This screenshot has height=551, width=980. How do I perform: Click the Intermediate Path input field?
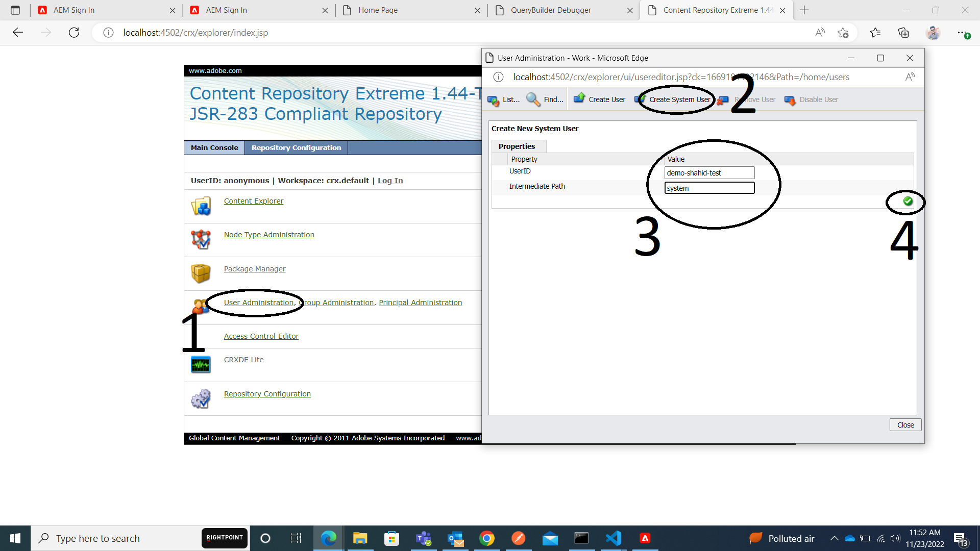709,188
